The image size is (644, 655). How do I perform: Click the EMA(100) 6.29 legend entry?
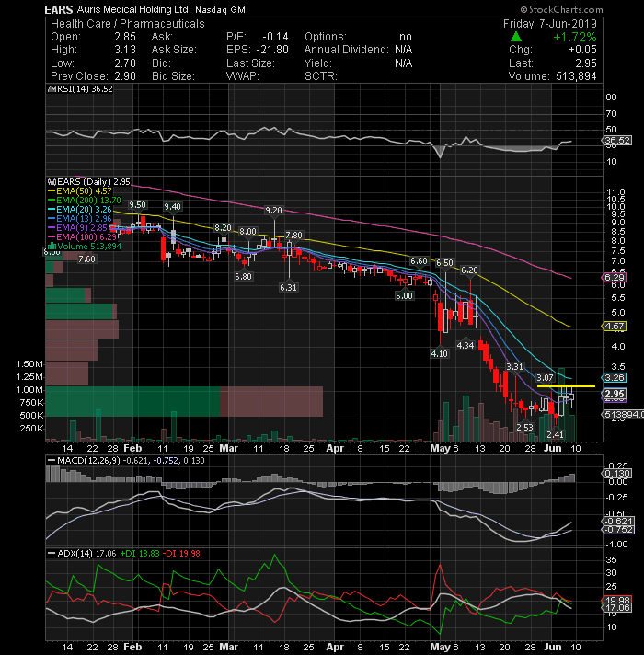(82, 236)
